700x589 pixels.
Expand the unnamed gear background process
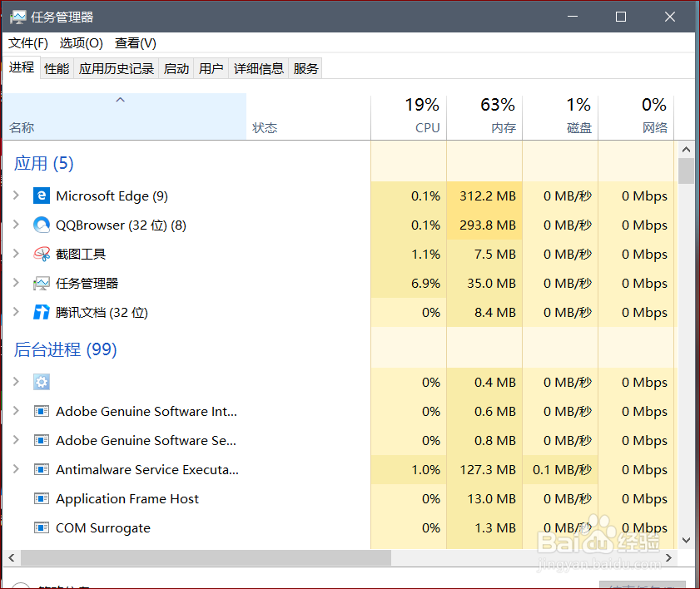click(x=16, y=382)
